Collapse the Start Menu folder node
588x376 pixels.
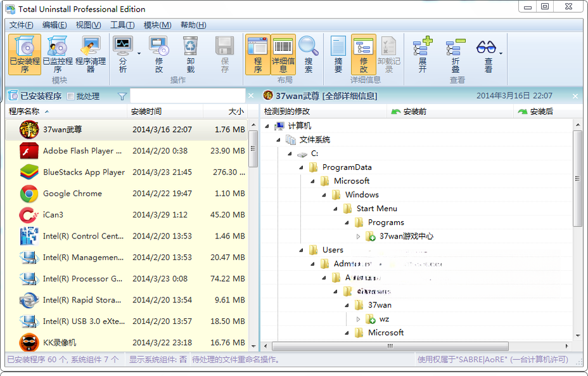[x=336, y=209]
